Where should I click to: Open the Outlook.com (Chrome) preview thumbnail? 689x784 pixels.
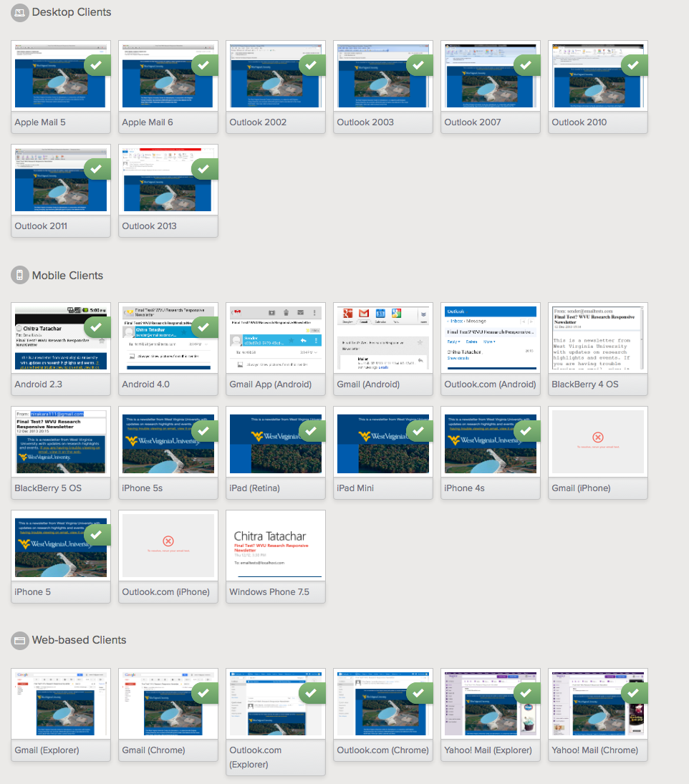tap(383, 704)
